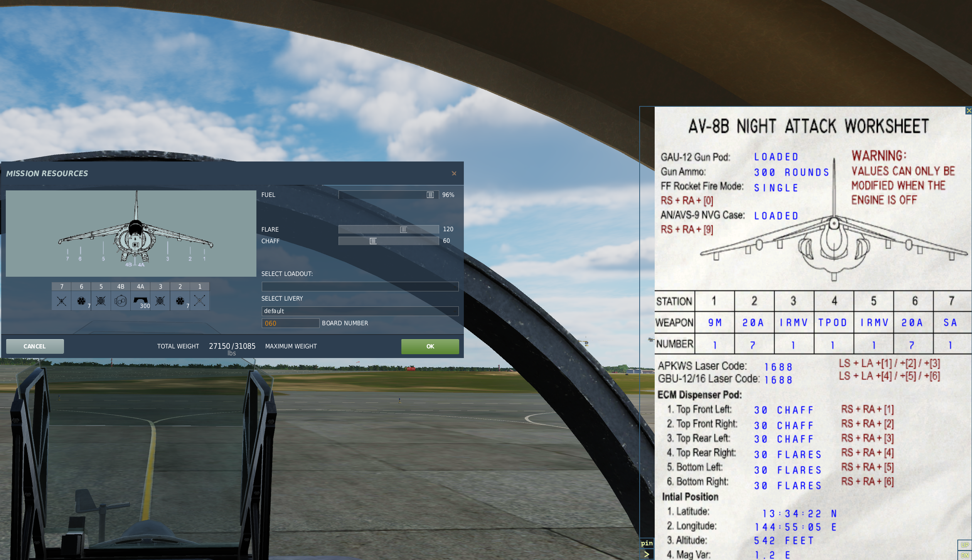Adjust the CHAFF quantity slider

[x=373, y=241]
